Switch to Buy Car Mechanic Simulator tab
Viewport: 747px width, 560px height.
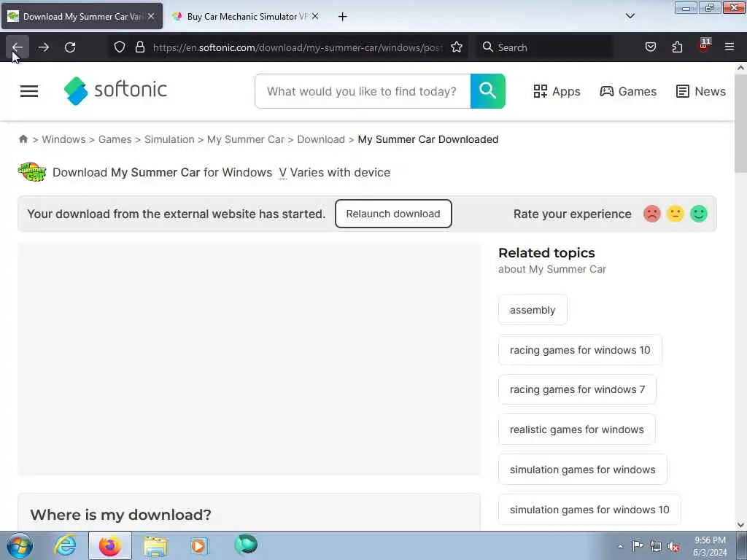(247, 16)
